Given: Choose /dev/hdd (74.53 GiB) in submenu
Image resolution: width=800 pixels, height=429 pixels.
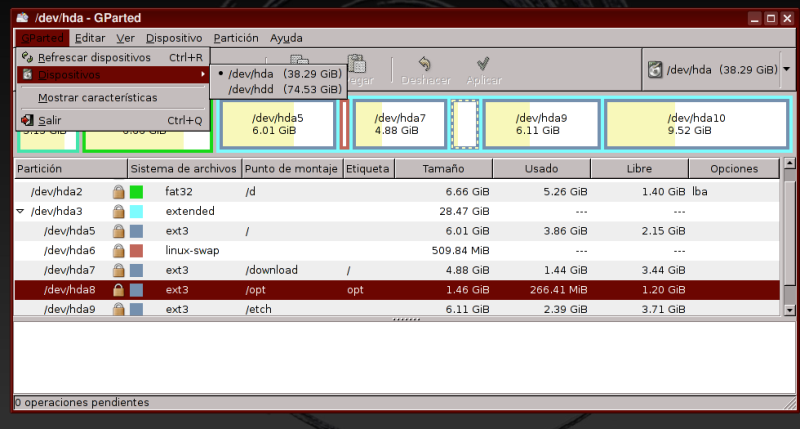Looking at the screenshot, I should pyautogui.click(x=284, y=90).
